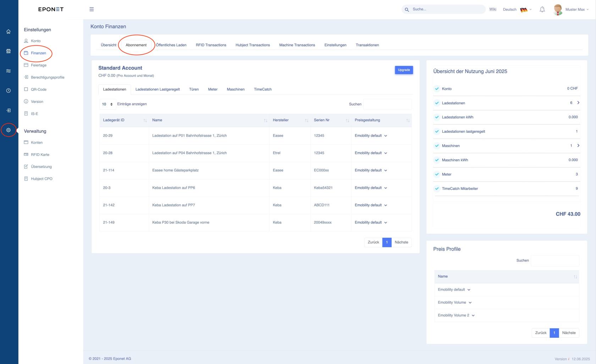Open the Hubject Transactions tab

253,45
